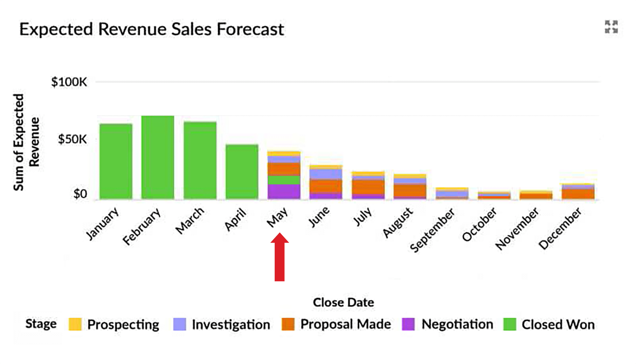Click the Negotiation purple legend swatch
This screenshot has height=364, width=636.
tap(408, 324)
